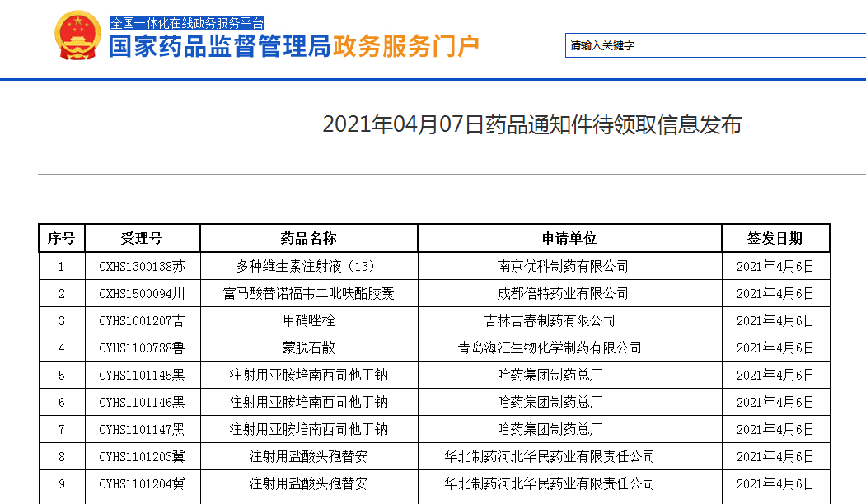Select the page title 2021年04月07日药品通知件待领取信息发布
866x504 pixels.
tap(531, 124)
